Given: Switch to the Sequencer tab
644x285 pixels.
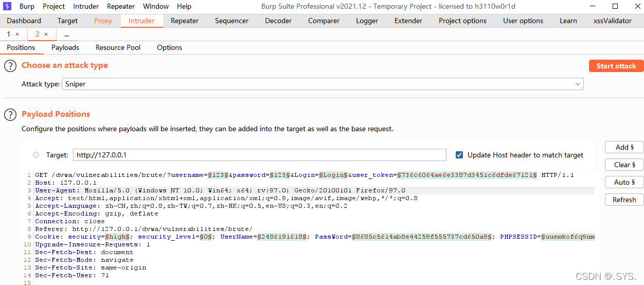Looking at the screenshot, I should (x=231, y=21).
